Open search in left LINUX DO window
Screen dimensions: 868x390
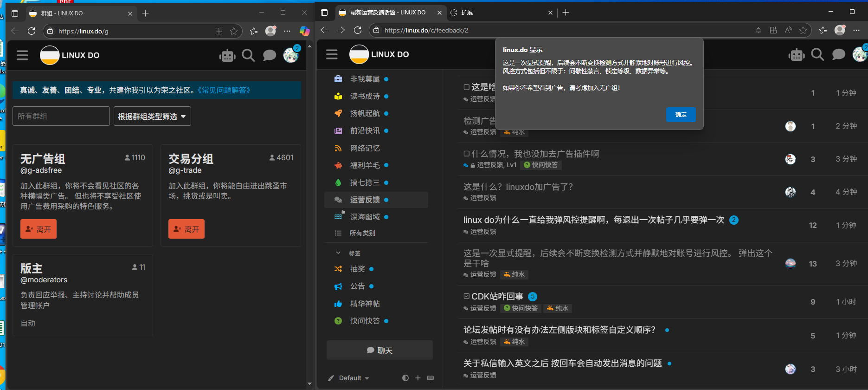[x=249, y=56]
